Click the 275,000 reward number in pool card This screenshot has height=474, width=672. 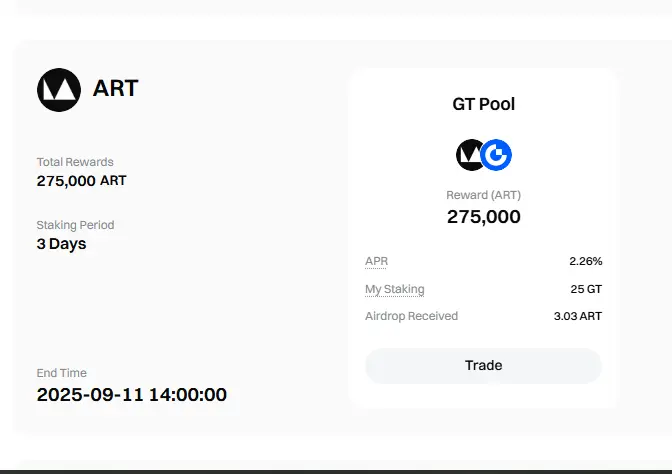coord(483,217)
